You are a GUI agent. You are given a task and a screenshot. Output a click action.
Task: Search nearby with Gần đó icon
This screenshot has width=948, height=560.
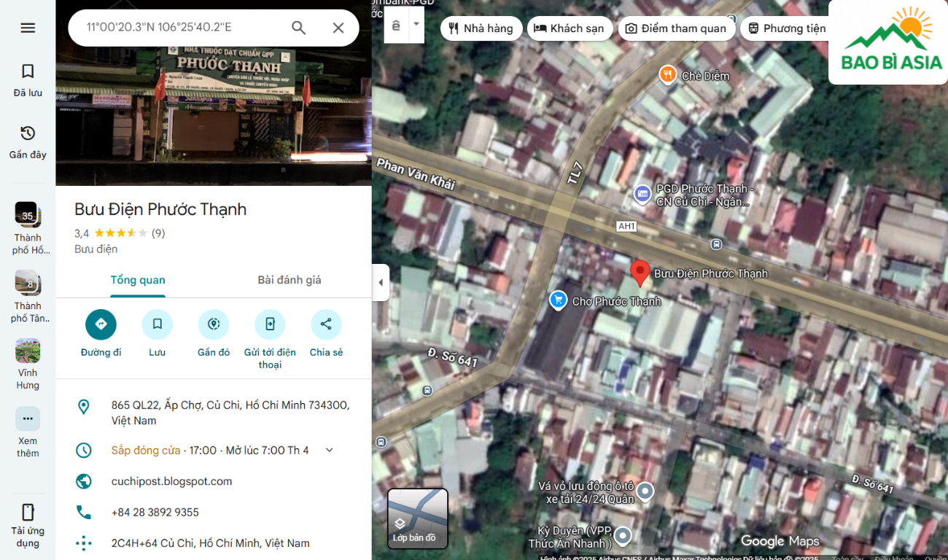pos(214,324)
